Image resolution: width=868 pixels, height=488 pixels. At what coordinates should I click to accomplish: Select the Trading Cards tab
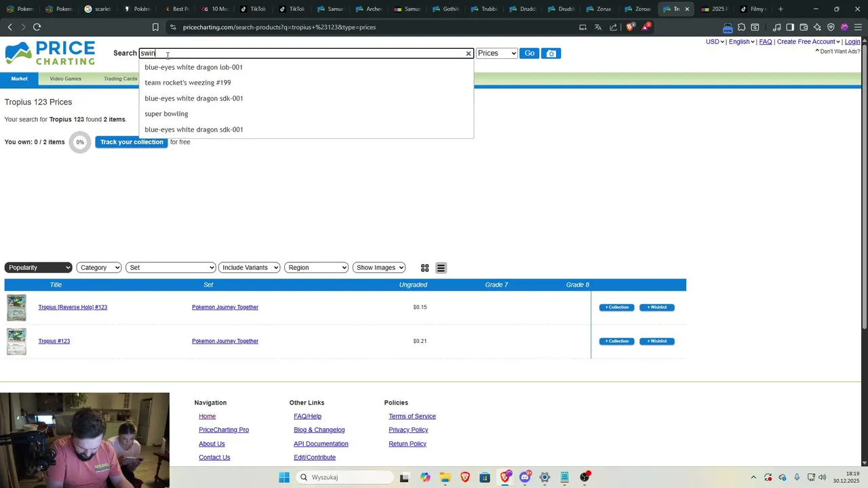(121, 79)
